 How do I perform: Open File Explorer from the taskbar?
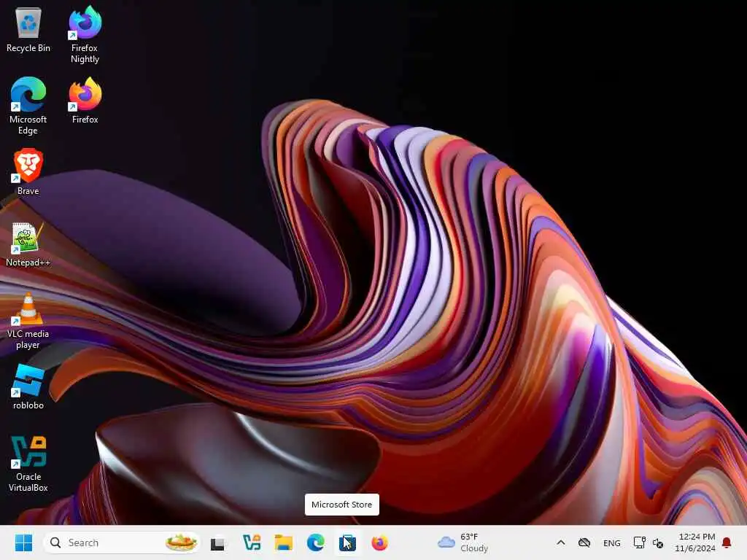284,542
